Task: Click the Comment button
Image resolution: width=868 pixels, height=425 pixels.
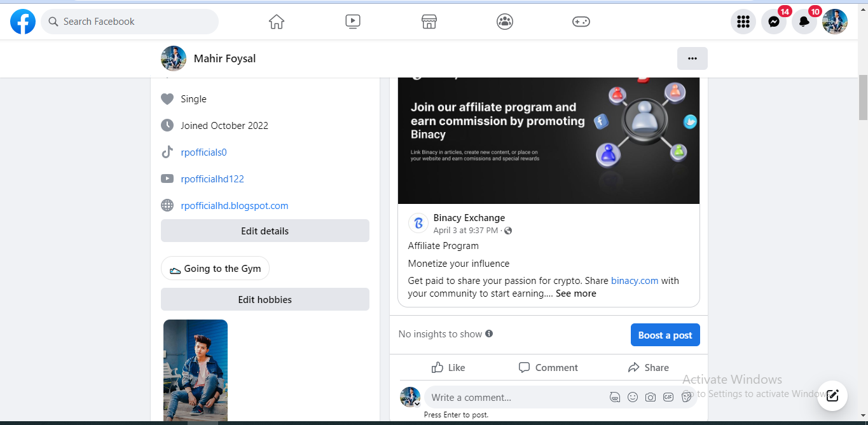Action: (x=548, y=367)
